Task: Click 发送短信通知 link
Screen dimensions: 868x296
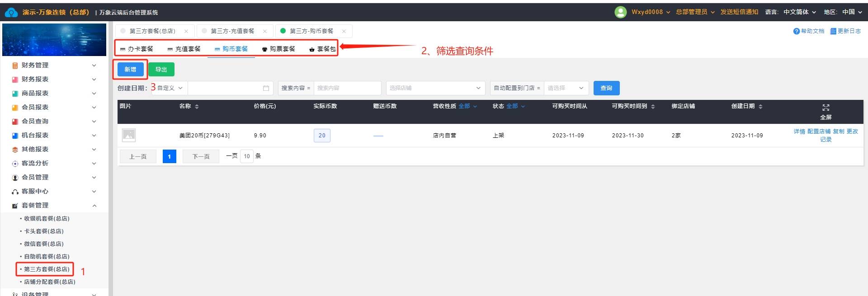Action: [x=739, y=12]
